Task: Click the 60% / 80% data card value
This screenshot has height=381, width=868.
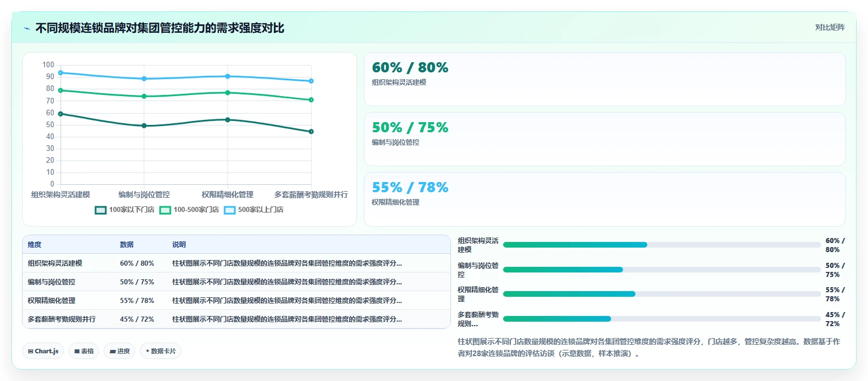Action: point(410,68)
